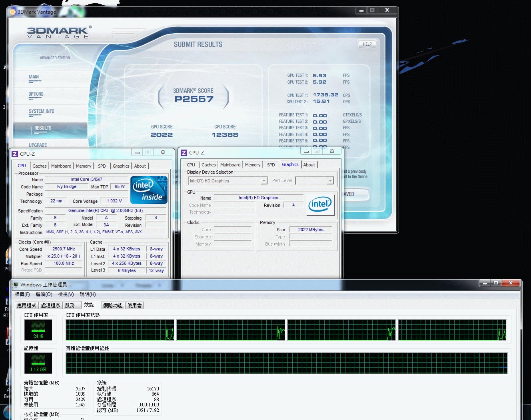Expand the Perf Level dropdown

click(x=330, y=181)
